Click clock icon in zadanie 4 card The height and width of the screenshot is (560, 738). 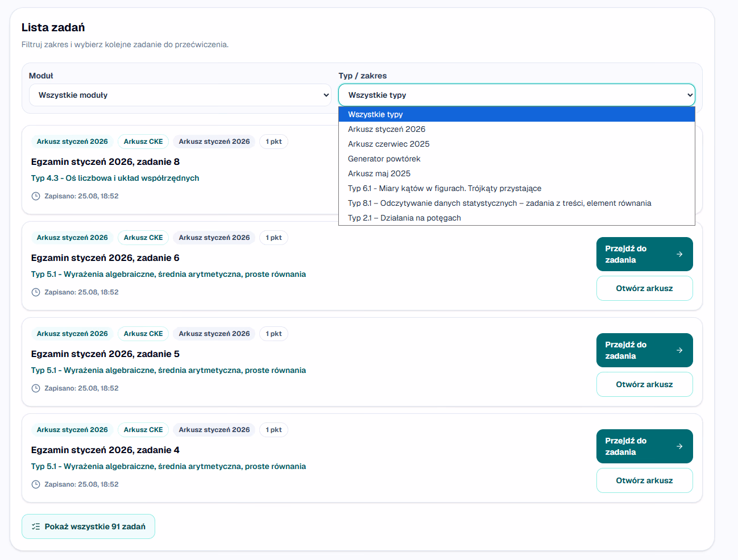(x=36, y=484)
